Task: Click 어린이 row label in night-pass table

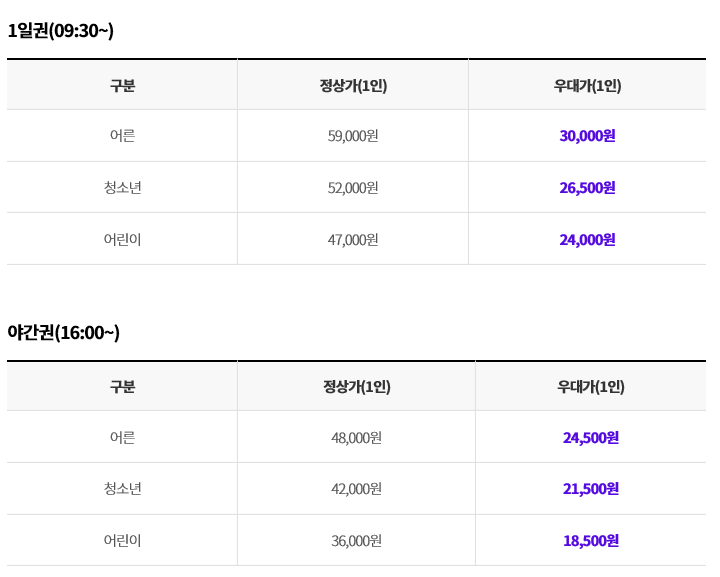Action: pyautogui.click(x=122, y=541)
